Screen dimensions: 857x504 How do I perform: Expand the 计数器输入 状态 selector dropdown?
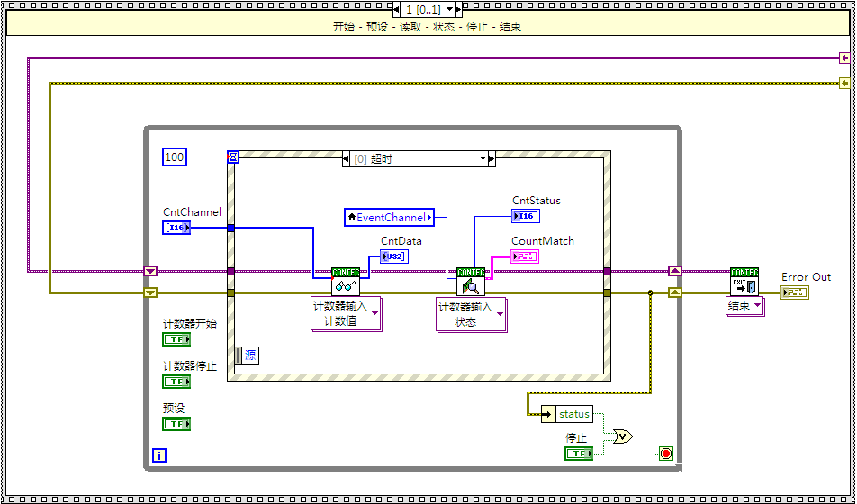click(x=472, y=314)
